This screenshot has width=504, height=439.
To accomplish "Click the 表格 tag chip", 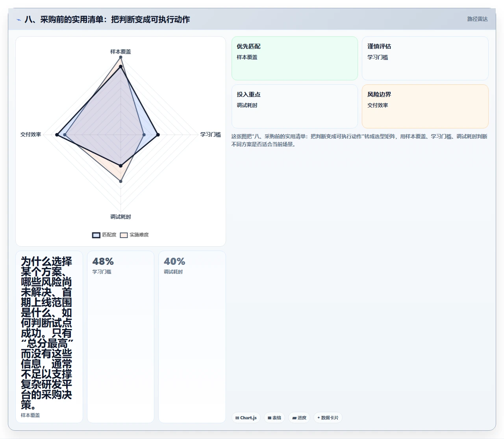I will point(274,418).
